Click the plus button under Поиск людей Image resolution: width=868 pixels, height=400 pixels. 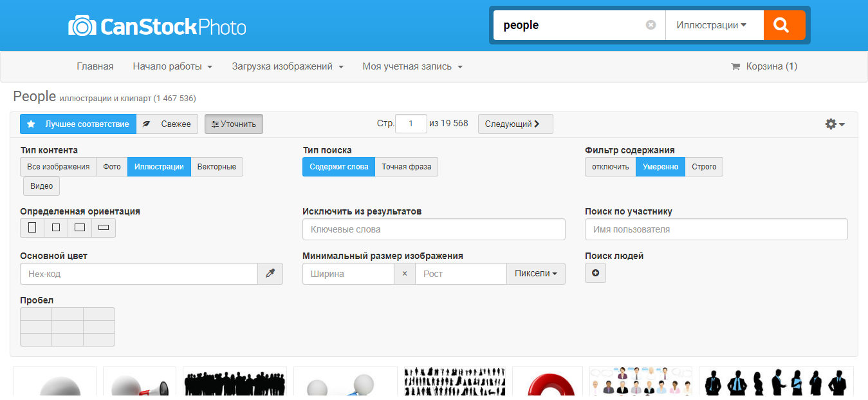pos(595,273)
